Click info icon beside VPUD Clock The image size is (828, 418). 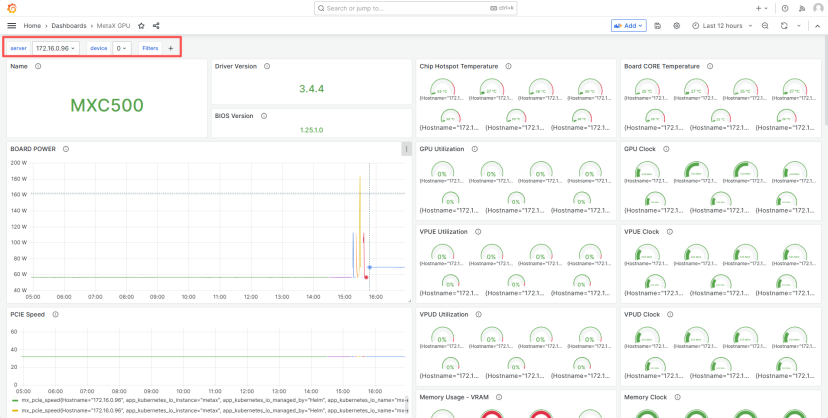tap(670, 315)
